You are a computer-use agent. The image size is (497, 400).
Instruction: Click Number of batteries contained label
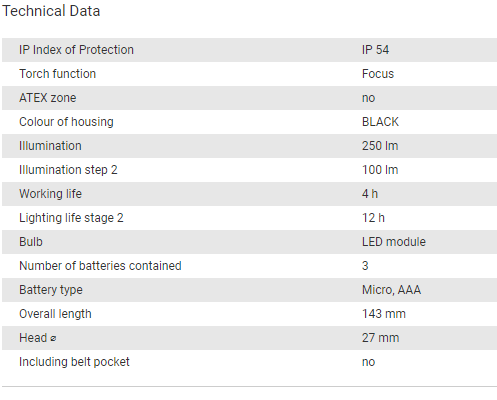(100, 266)
